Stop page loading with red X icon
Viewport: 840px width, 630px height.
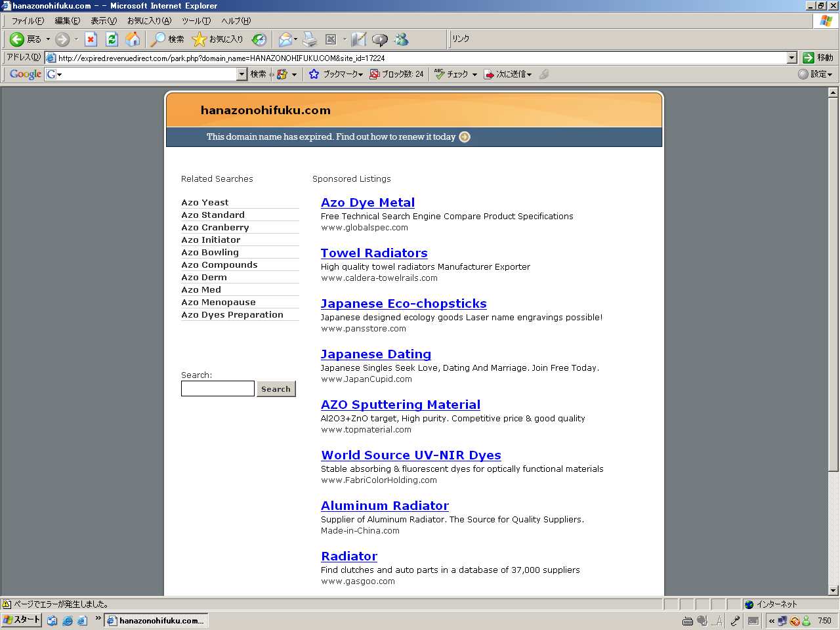tap(91, 39)
